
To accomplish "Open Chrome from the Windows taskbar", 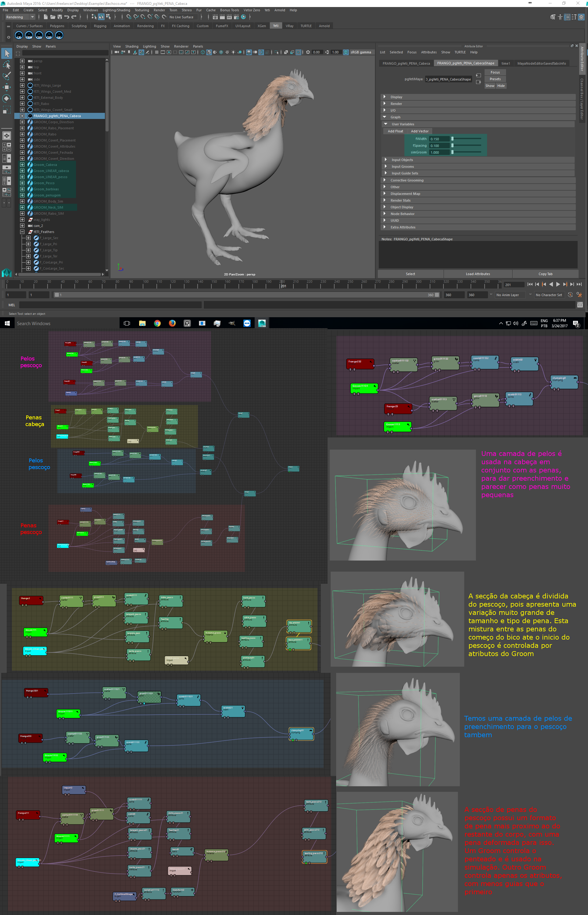I will 157,323.
